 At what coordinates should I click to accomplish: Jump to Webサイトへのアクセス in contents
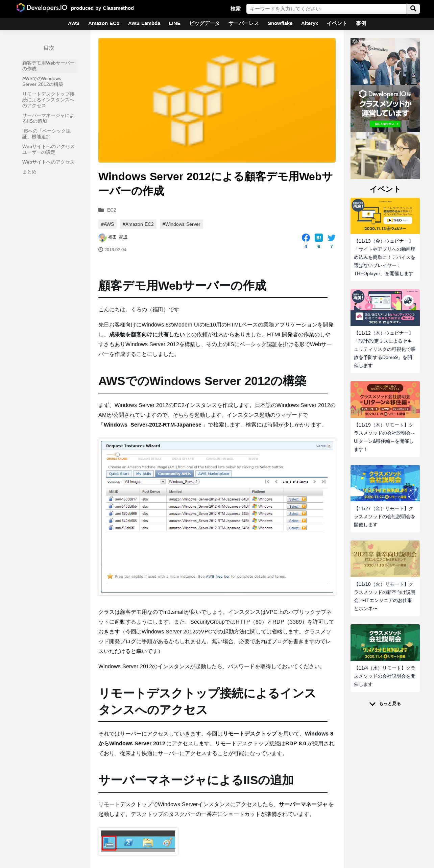(48, 162)
